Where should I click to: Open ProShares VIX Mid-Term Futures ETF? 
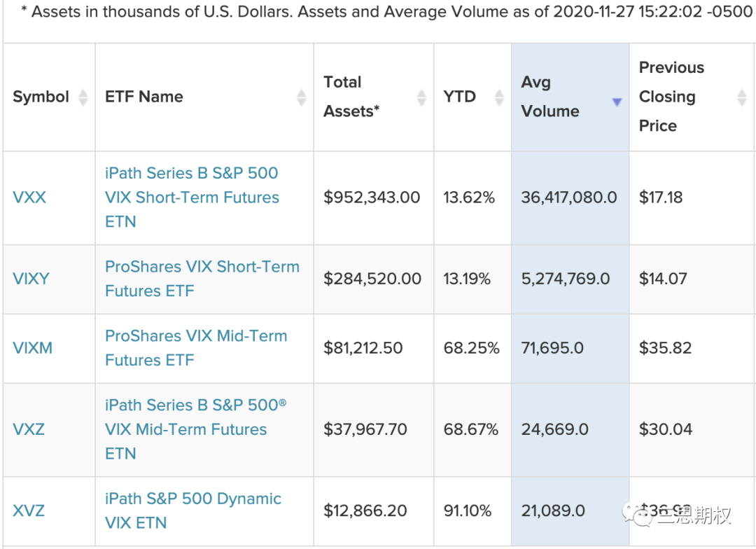coord(195,347)
